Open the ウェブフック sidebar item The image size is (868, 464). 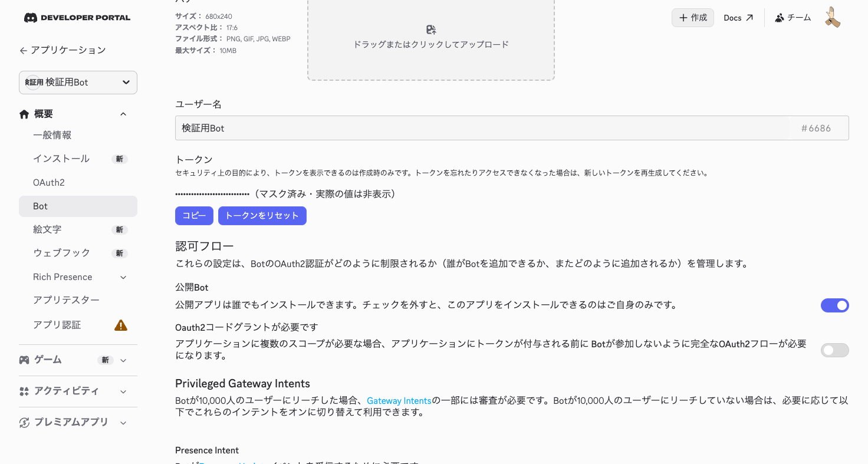pyautogui.click(x=78, y=253)
